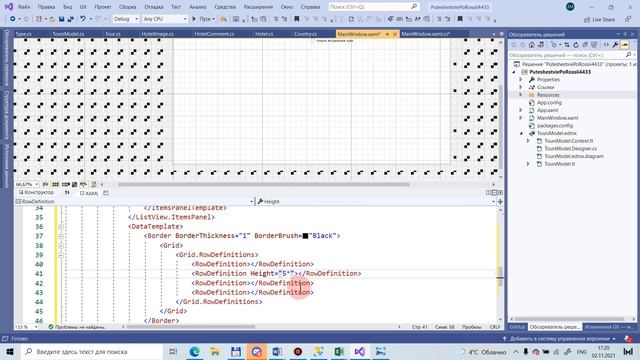The height and width of the screenshot is (360, 640).
Task: Click Home icon in Solution Explorer toolbar
Action: coord(531,45)
